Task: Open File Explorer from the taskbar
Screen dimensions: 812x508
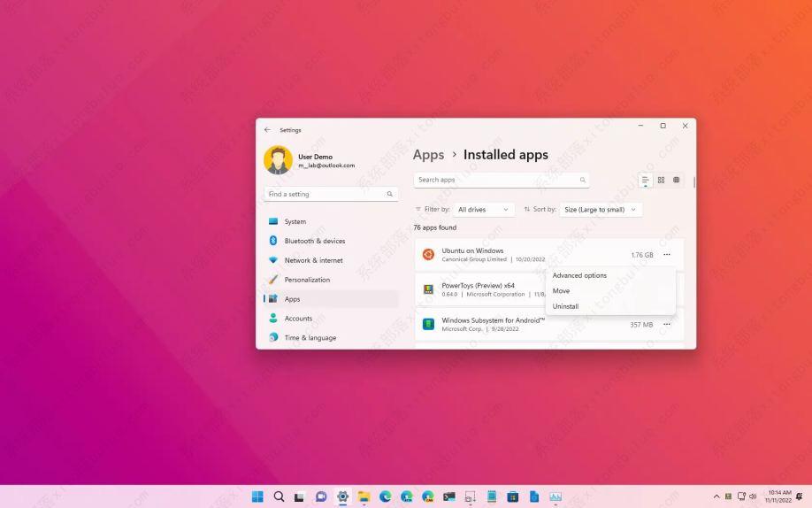Action: click(364, 496)
